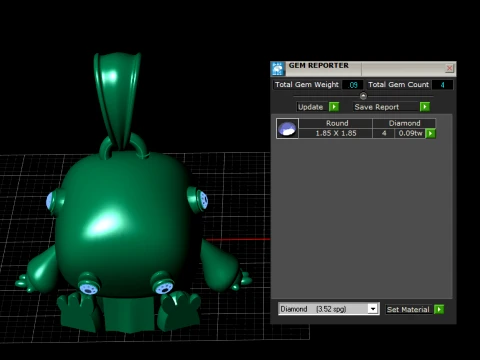Click the Total Gem Weight value field
480x360 pixels.
[353, 85]
